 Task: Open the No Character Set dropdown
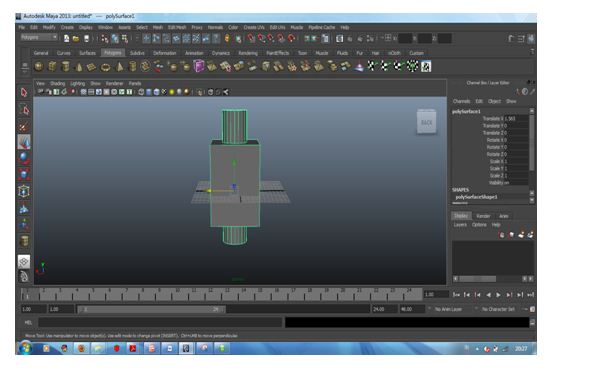498,309
